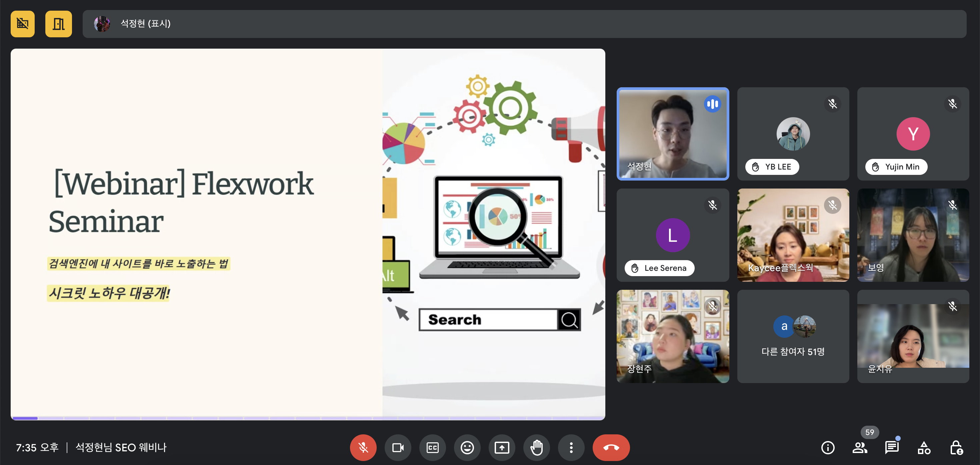Image resolution: width=980 pixels, height=465 pixels.
Task: Unmute the microphone in the bottom bar
Action: [x=363, y=447]
